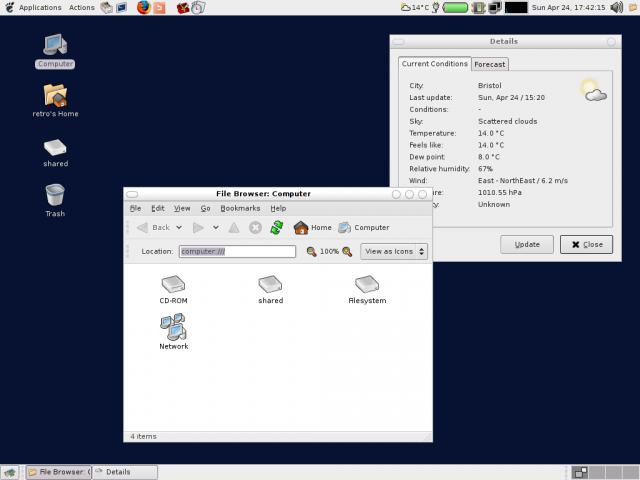Expand the Forward history dropdown arrow
The width and height of the screenshot is (640, 480).
[x=216, y=227]
